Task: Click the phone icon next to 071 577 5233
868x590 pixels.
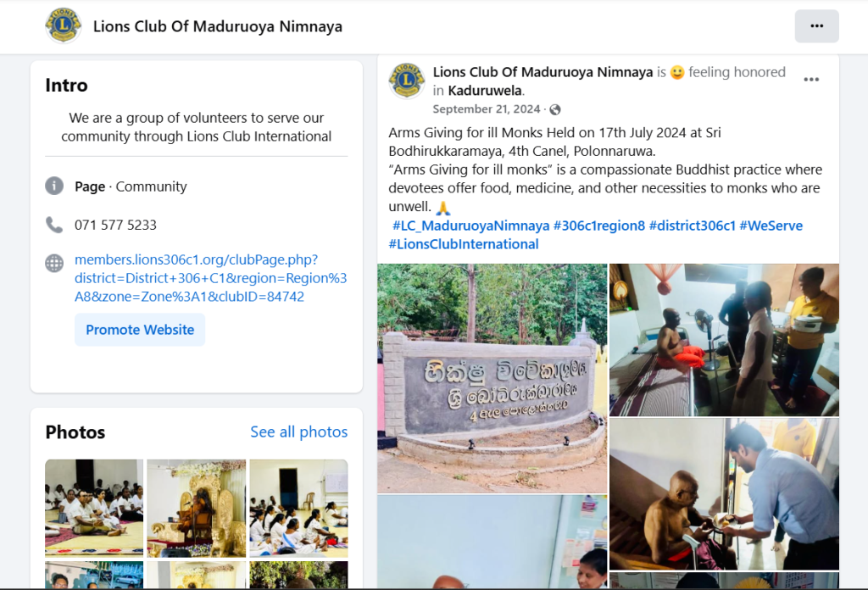Action: [54, 225]
